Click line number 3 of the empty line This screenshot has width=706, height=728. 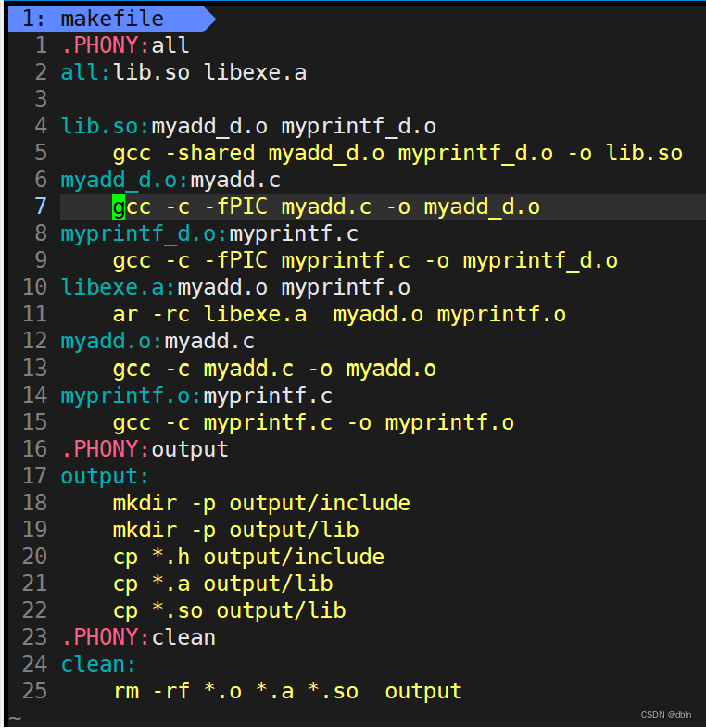click(x=41, y=99)
